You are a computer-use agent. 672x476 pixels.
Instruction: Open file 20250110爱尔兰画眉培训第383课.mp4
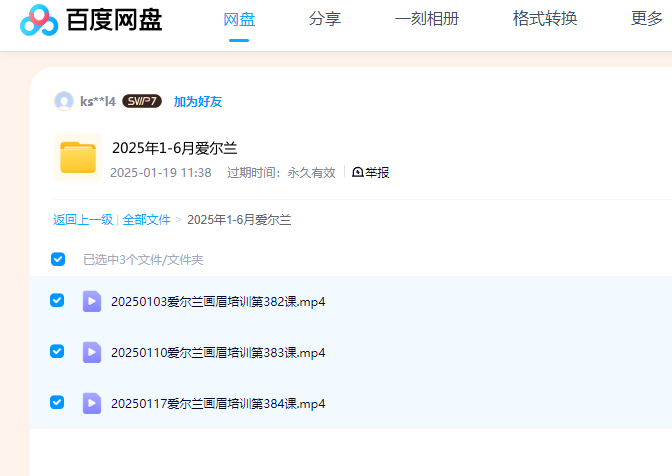[218, 353]
